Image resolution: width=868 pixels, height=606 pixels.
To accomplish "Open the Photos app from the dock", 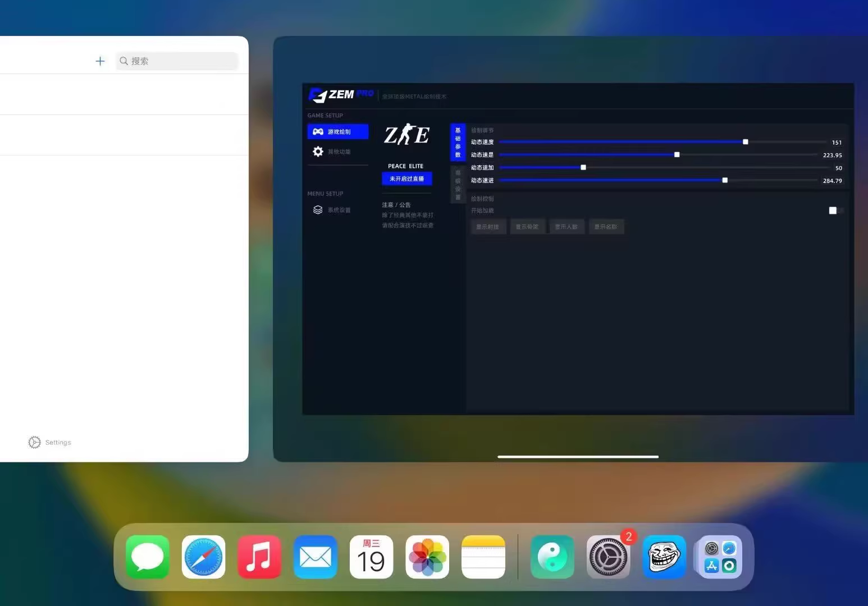I will point(427,557).
